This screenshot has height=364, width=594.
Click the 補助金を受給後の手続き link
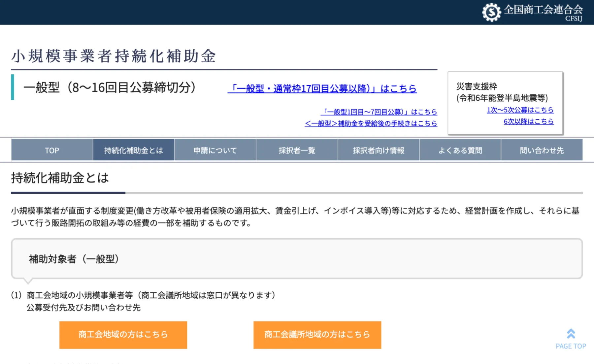tap(370, 123)
